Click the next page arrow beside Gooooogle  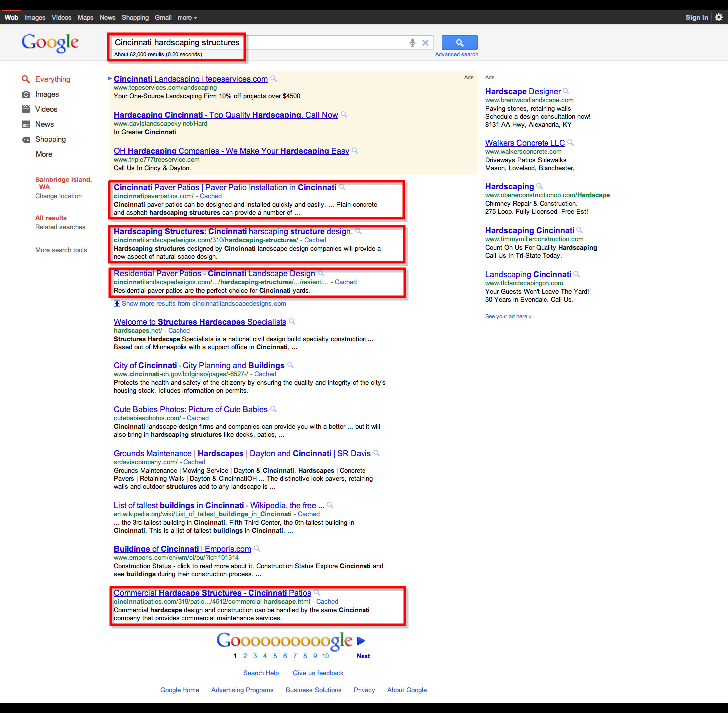[362, 641]
